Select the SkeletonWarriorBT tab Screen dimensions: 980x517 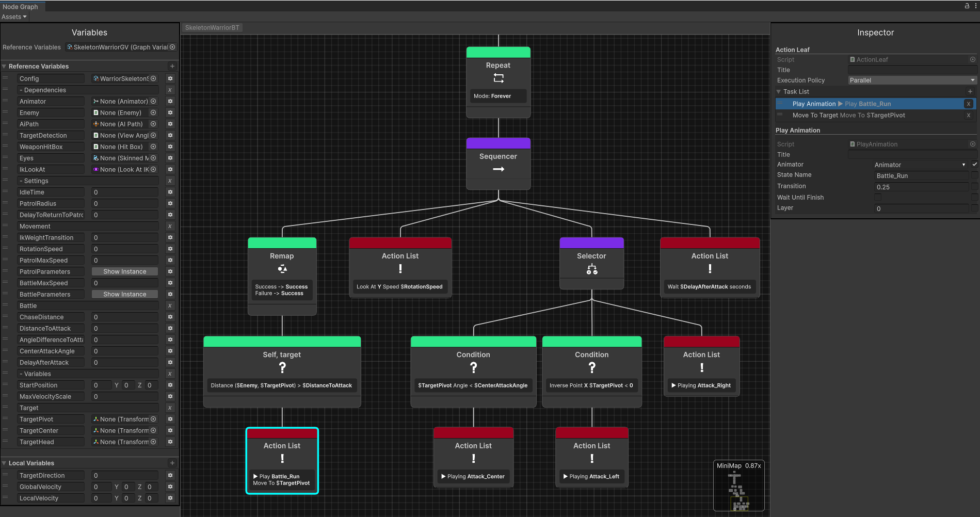(x=212, y=28)
